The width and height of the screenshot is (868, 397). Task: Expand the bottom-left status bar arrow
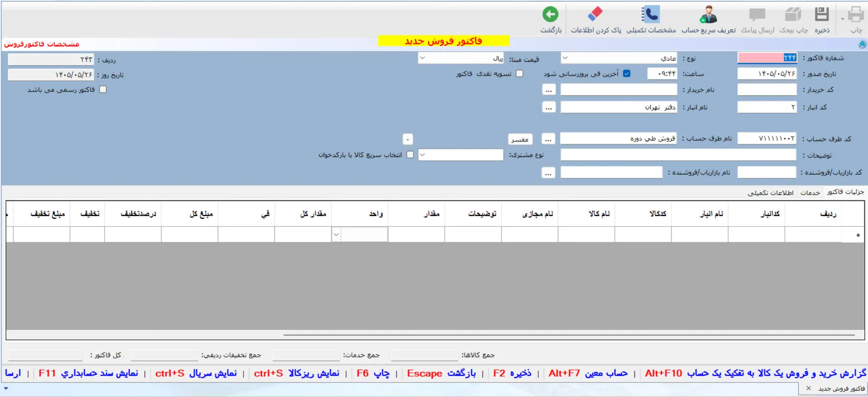[6, 389]
